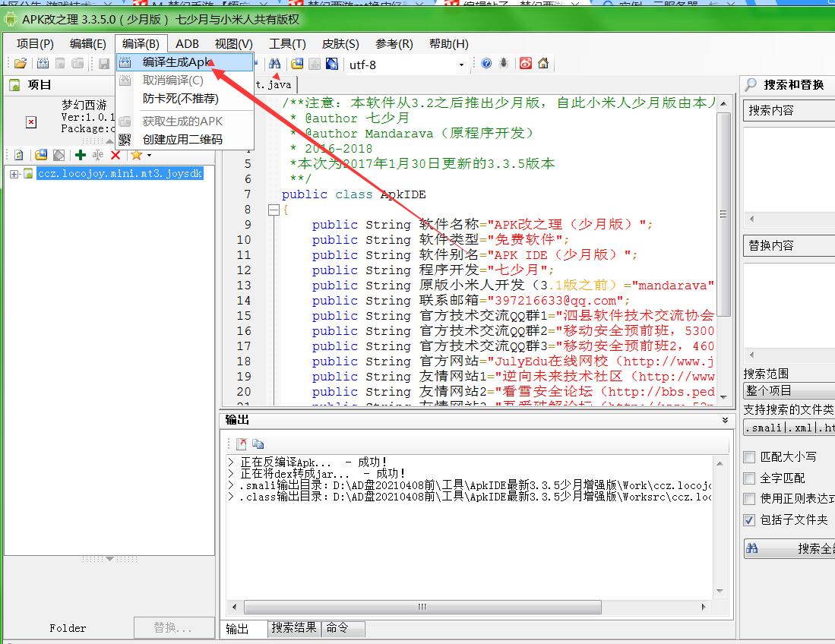
Task: Click the 搜索全部 button
Action: point(790,548)
